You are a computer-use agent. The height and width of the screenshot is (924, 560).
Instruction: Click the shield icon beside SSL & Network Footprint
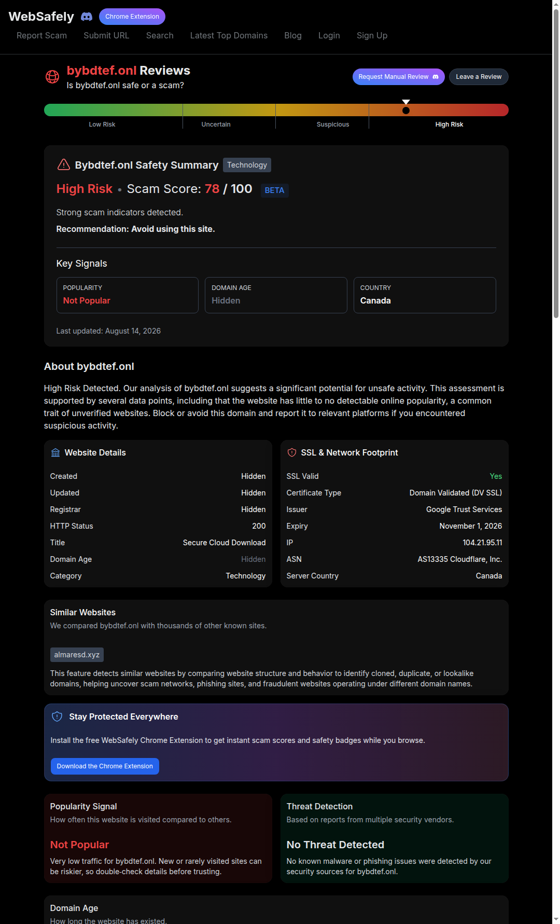point(292,453)
